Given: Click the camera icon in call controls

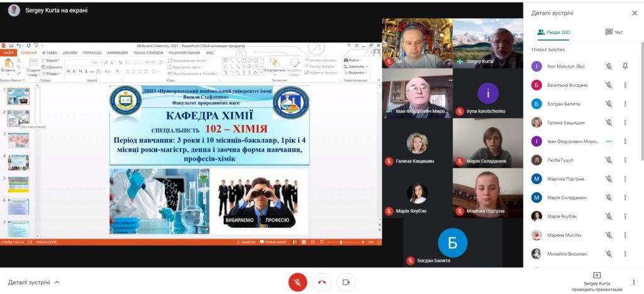Looking at the screenshot, I should pyautogui.click(x=345, y=282).
